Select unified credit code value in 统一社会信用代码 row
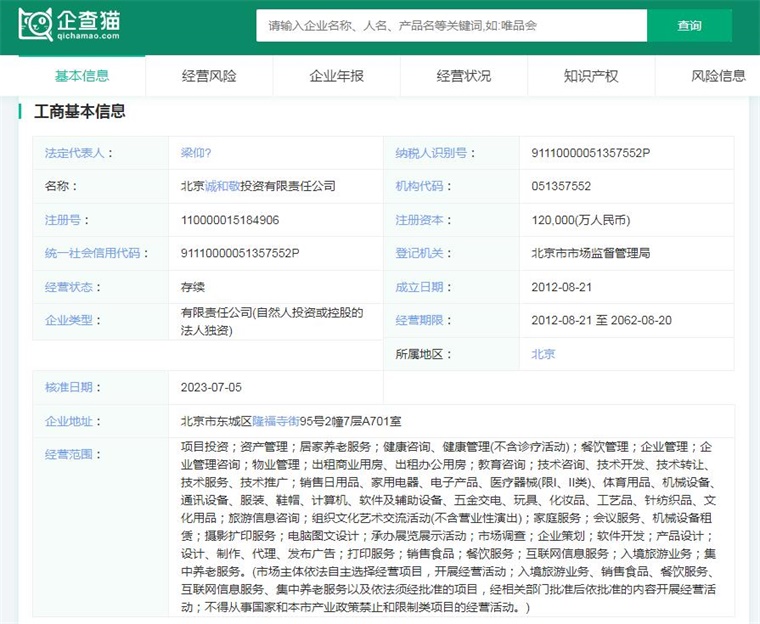This screenshot has width=760, height=624. (240, 253)
